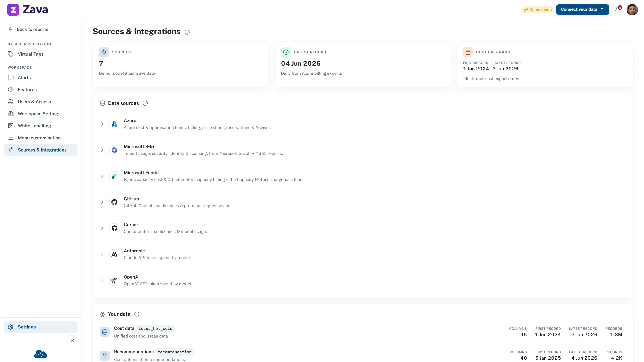Click the Sources plug card icon
This screenshot has width=644, height=362.
[104, 52]
